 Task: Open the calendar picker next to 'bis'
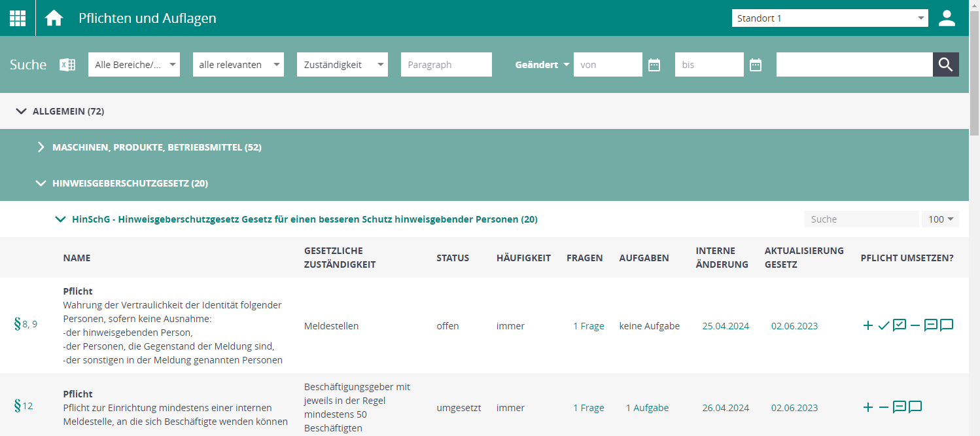[756, 65]
